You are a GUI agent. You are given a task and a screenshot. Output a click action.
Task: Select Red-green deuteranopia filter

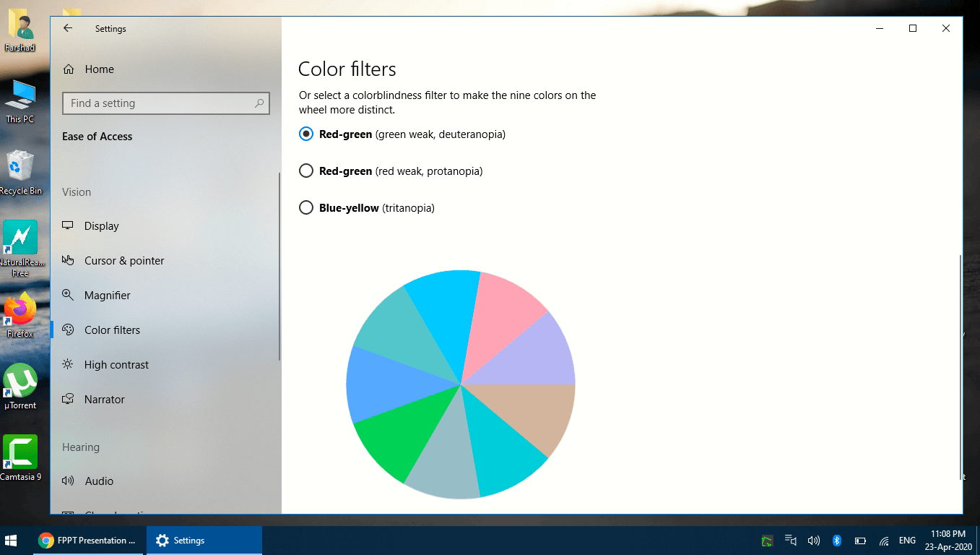coord(306,134)
